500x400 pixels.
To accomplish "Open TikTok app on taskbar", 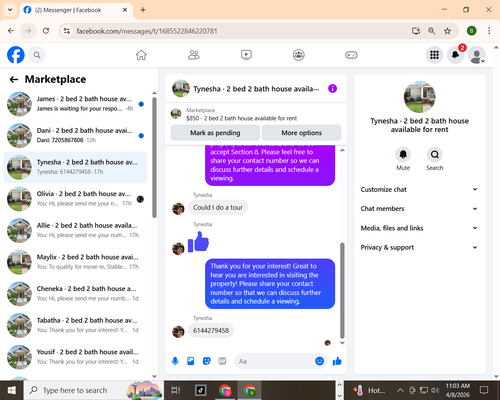I will [x=200, y=390].
